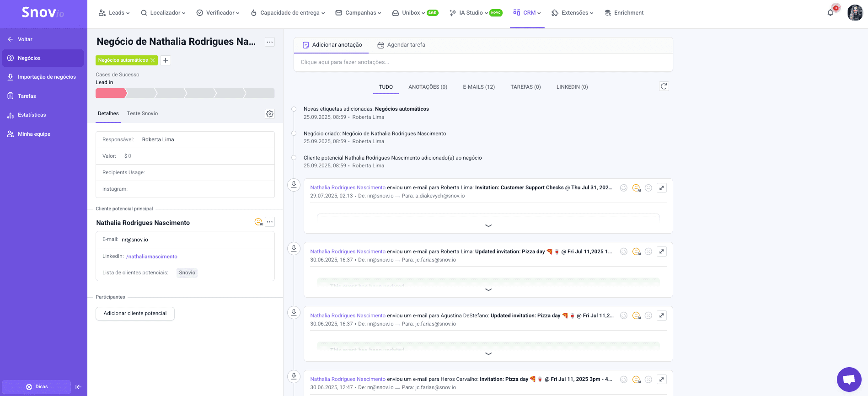Image resolution: width=868 pixels, height=396 pixels.
Task: Mark Customer Support Checks email negative
Action: pos(648,188)
